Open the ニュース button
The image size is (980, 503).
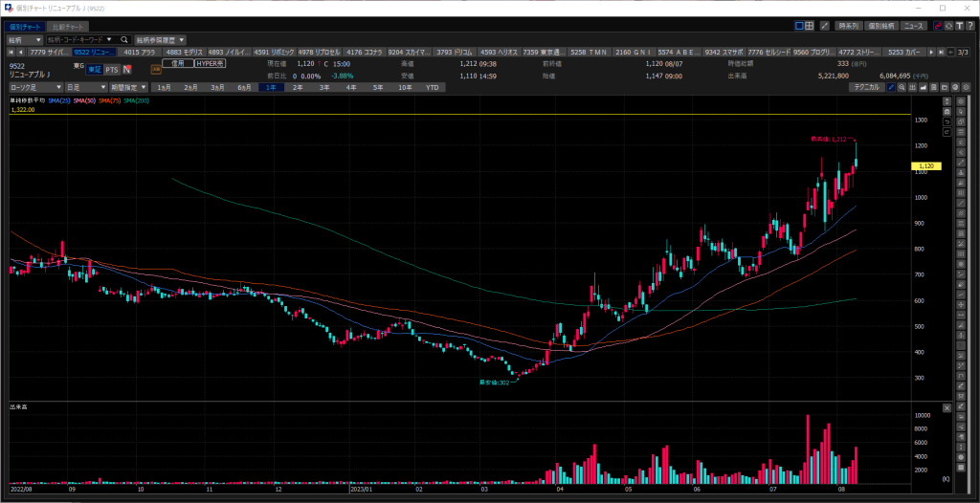click(x=914, y=26)
